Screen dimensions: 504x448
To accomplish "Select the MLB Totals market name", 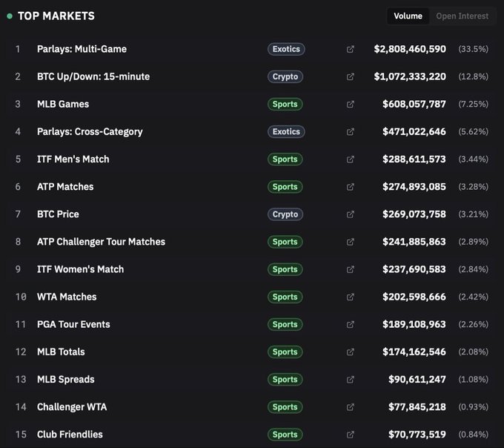I will coord(61,352).
